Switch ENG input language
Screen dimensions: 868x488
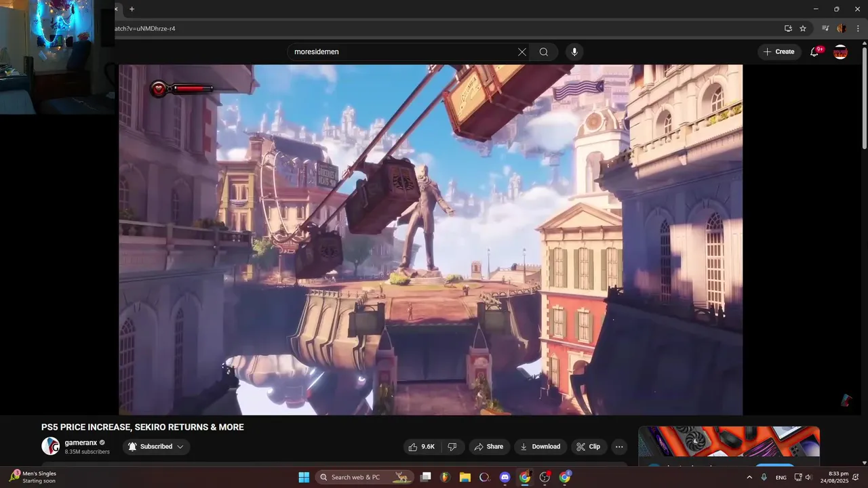point(781,477)
